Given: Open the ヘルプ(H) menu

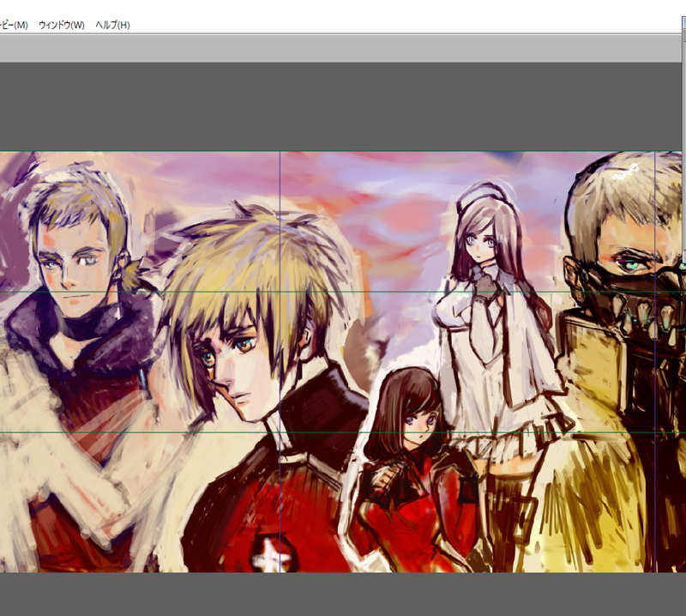Looking at the screenshot, I should tap(112, 25).
